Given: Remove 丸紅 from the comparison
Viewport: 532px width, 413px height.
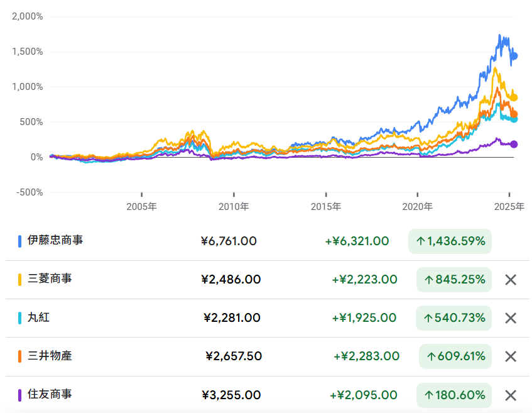Looking at the screenshot, I should (511, 318).
